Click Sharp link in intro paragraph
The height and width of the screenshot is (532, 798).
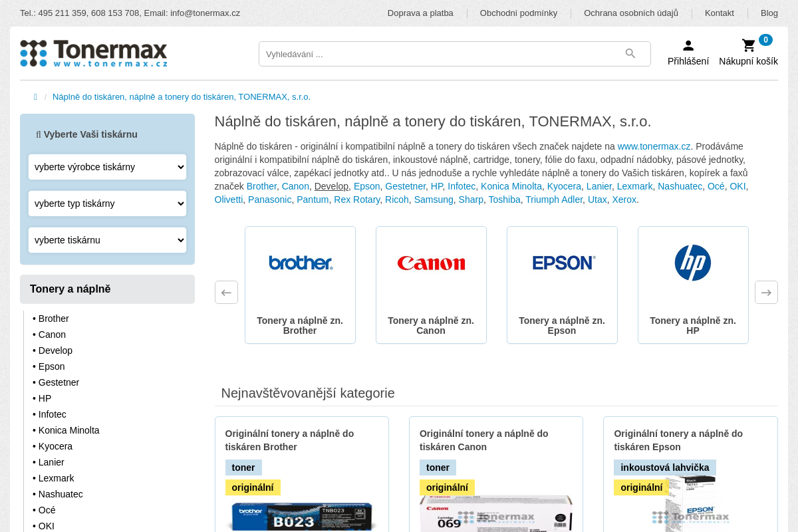click(471, 199)
